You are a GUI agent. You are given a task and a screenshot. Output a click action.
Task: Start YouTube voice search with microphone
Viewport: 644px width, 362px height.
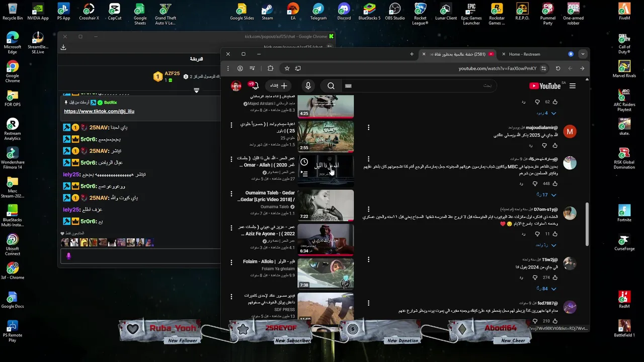coord(308,86)
